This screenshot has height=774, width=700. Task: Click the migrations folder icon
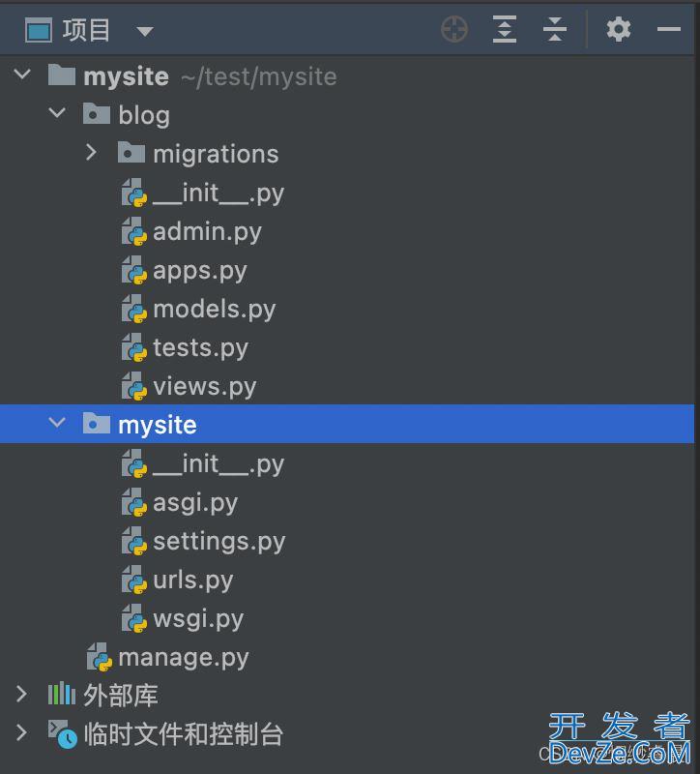point(131,152)
